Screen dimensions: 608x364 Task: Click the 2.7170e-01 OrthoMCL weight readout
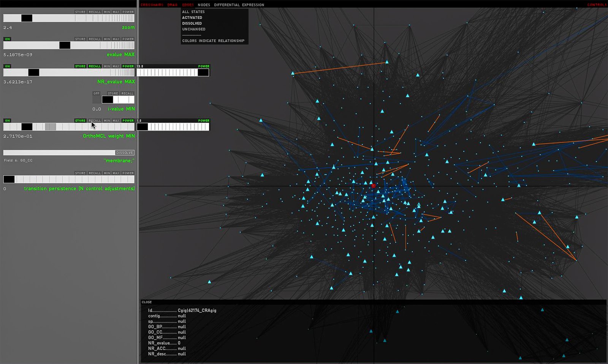[x=17, y=136]
